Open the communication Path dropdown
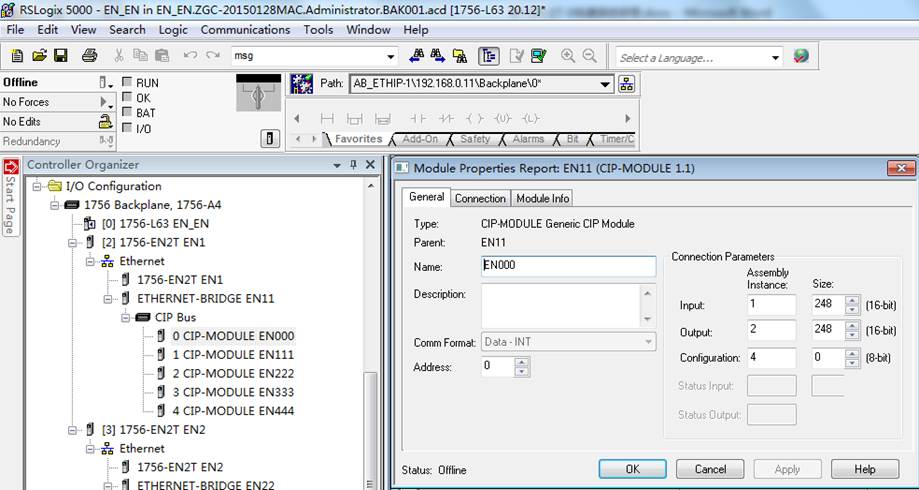This screenshot has height=490, width=919. [x=605, y=84]
